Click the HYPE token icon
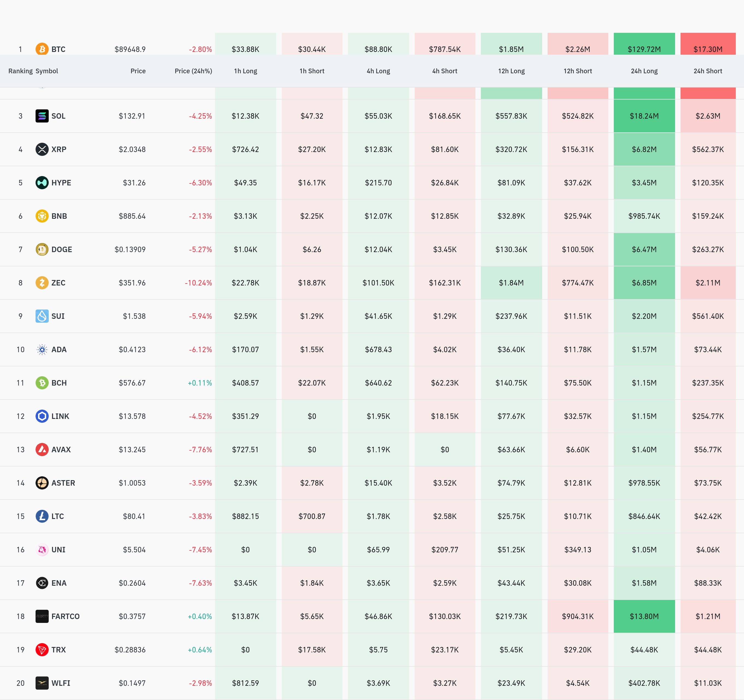Image resolution: width=744 pixels, height=700 pixels. (42, 183)
